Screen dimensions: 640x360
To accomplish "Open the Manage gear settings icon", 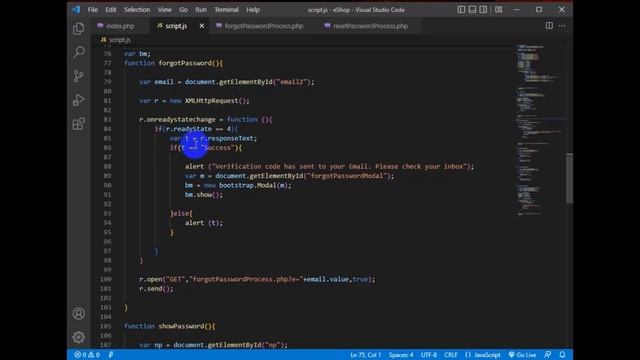I will click(x=78, y=337).
